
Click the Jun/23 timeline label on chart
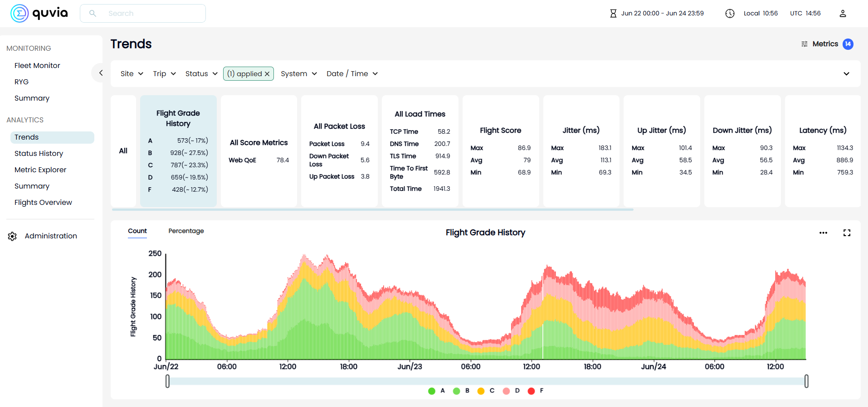410,367
